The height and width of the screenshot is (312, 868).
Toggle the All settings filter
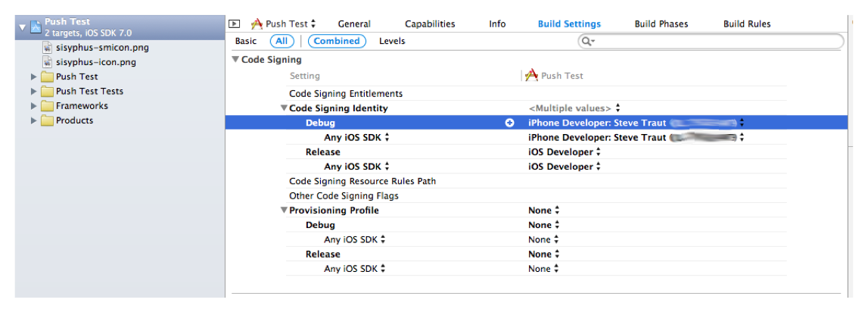(x=282, y=41)
